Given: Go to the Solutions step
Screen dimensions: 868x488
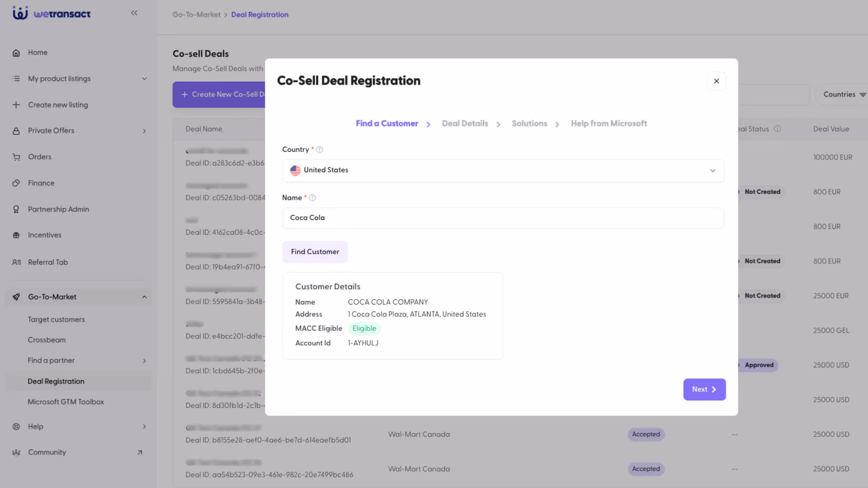Looking at the screenshot, I should (x=529, y=124).
